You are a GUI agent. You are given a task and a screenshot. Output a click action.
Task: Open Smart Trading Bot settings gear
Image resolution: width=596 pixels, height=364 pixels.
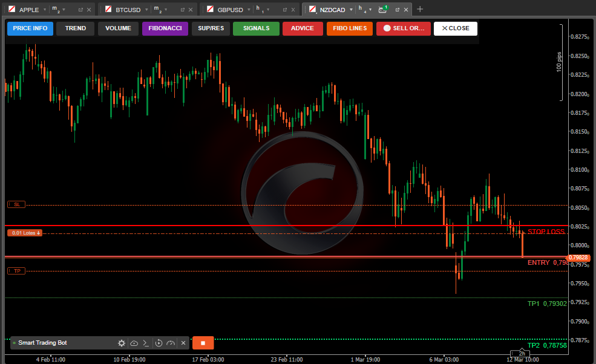click(x=122, y=343)
